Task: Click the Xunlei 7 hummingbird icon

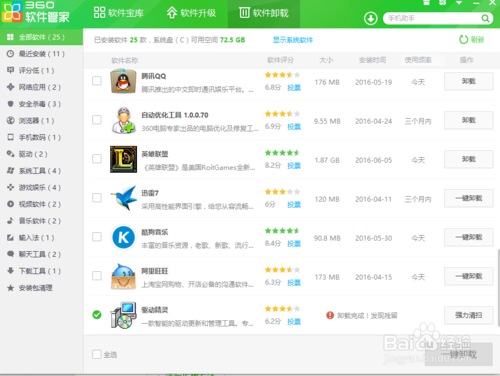Action: click(x=123, y=198)
